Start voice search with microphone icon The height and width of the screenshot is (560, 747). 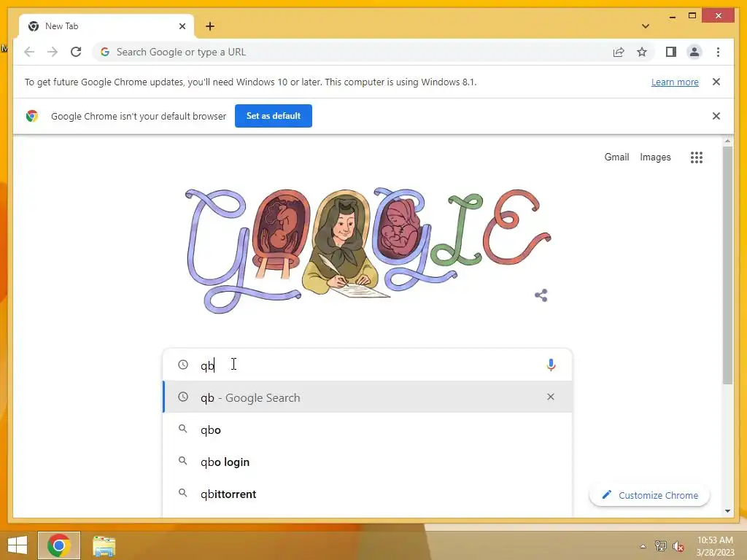[551, 365]
